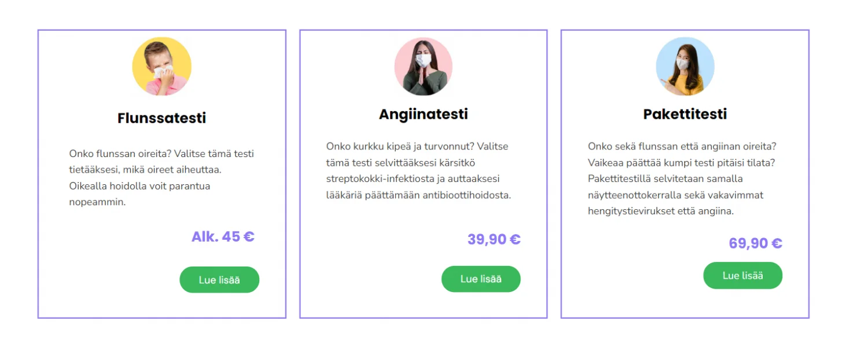Screen dimensions: 868x343
Task: Open the Angiinatesti heading
Action: pos(423,114)
